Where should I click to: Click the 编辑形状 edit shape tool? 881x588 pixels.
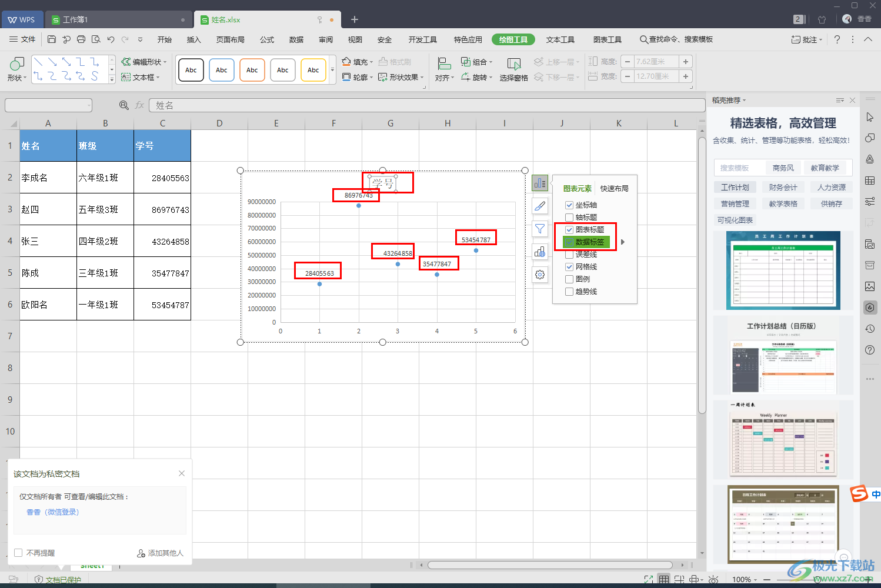pyautogui.click(x=144, y=62)
